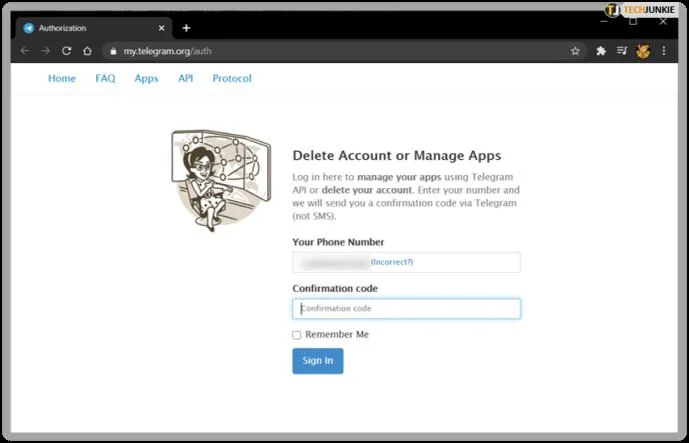This screenshot has width=689, height=443.
Task: Click the Your Phone Number label
Action: pyautogui.click(x=338, y=242)
